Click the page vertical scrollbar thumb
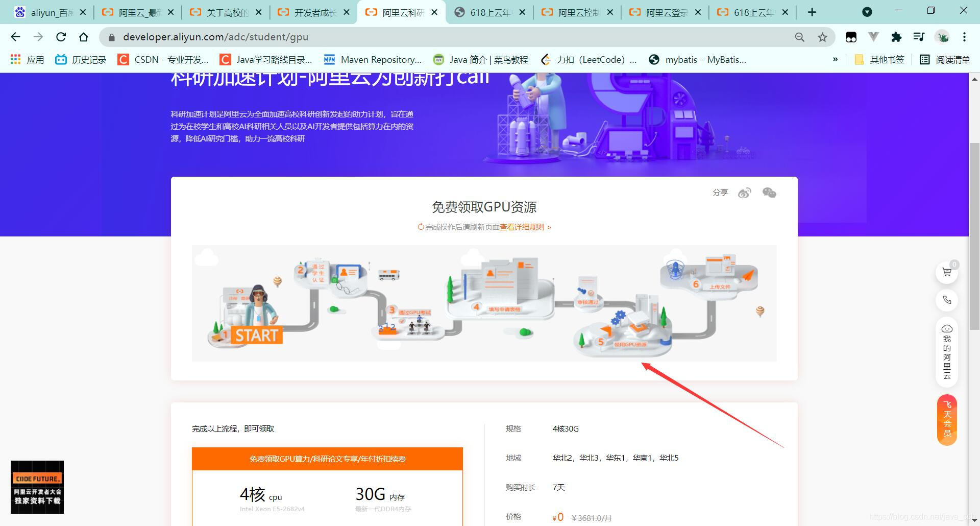 coord(974,235)
